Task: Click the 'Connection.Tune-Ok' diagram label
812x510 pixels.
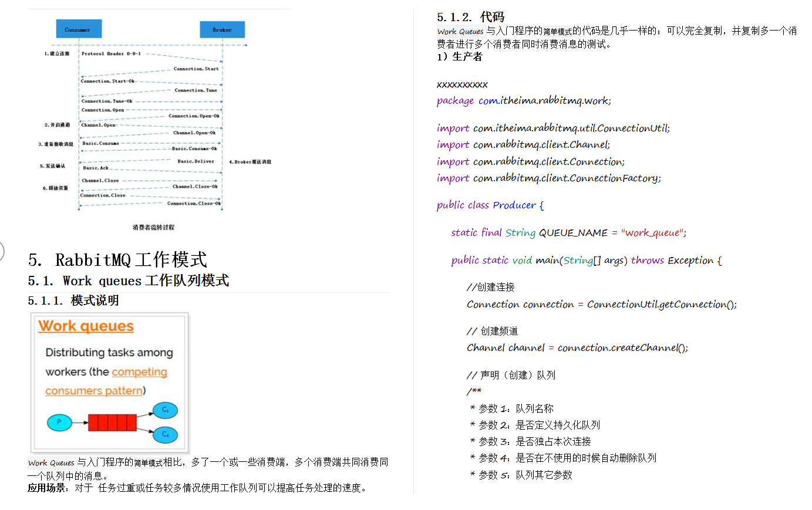Action: click(x=107, y=101)
